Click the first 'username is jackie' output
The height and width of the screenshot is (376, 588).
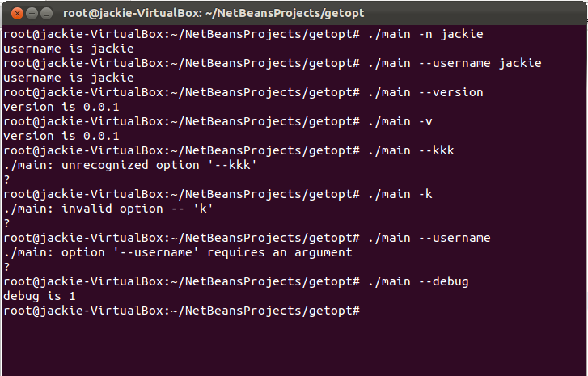point(69,49)
